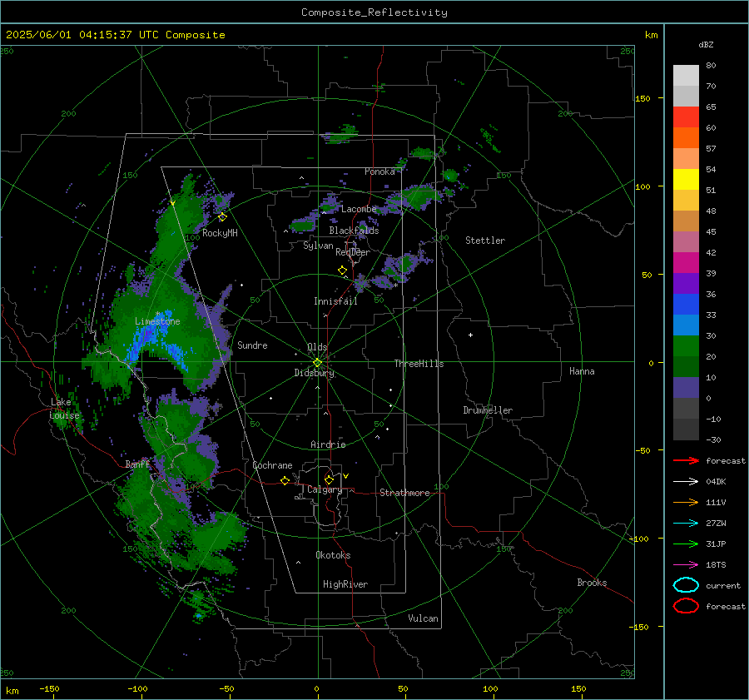
Task: Click the Limestone label on the map
Action: pyautogui.click(x=157, y=321)
